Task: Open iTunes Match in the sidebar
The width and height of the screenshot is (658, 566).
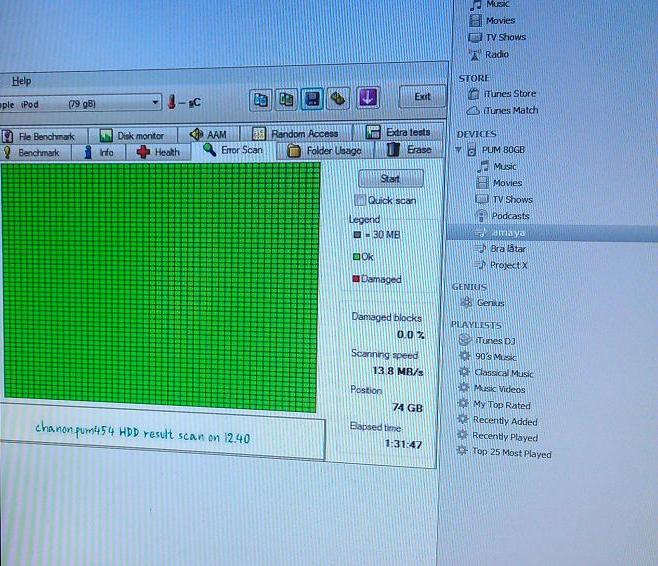Action: point(509,111)
